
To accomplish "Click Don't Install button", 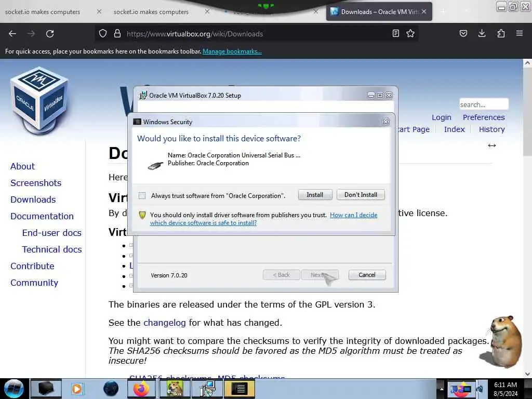I will click(361, 195).
